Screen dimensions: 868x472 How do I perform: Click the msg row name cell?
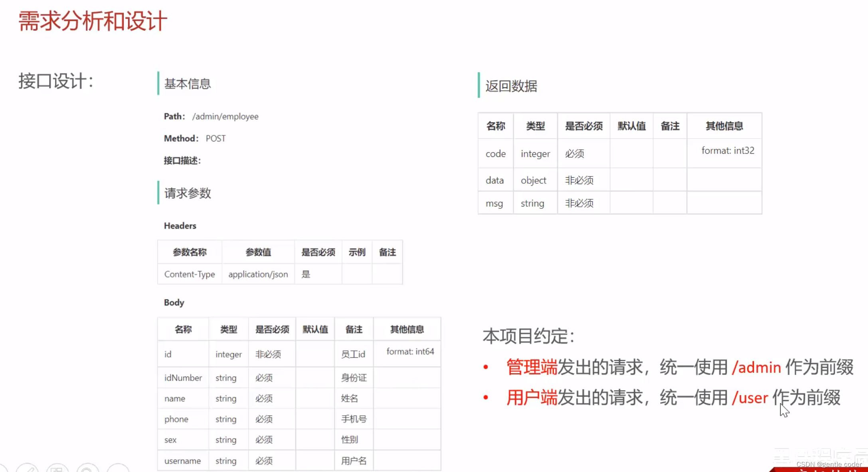[x=494, y=204]
